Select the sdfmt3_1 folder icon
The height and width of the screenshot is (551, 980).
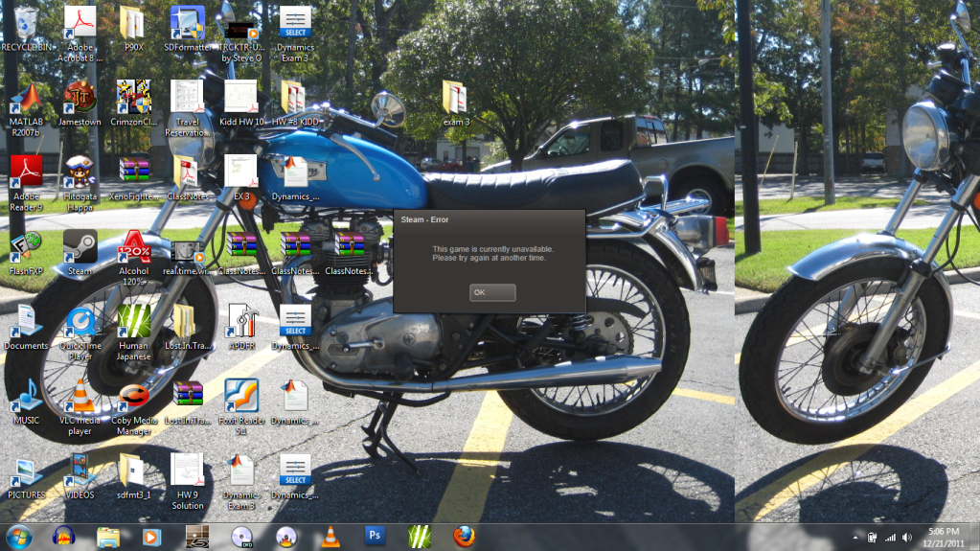[x=133, y=477]
